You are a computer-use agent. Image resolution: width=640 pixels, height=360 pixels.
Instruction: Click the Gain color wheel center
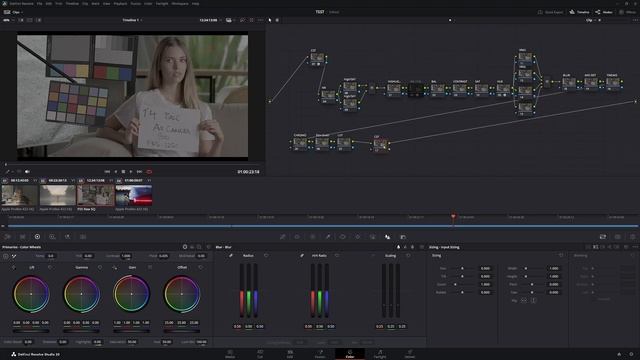tap(131, 294)
